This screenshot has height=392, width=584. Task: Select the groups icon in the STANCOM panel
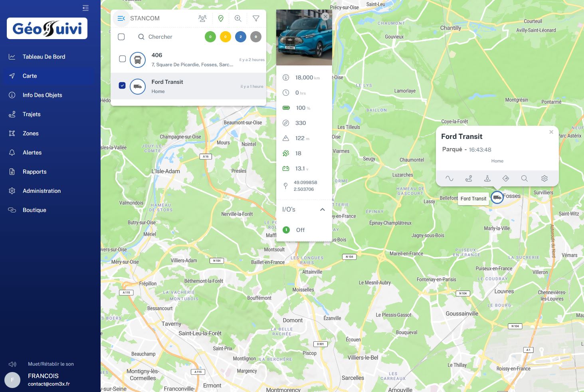click(x=202, y=18)
